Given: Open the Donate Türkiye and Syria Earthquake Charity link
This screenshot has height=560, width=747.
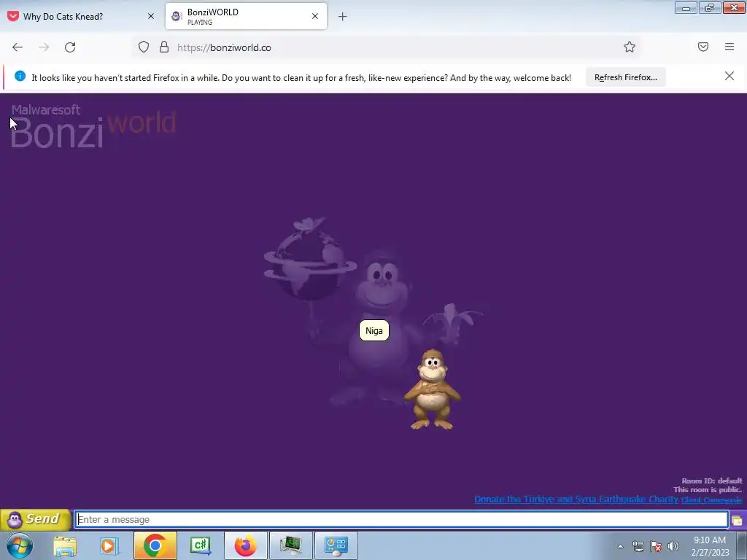Looking at the screenshot, I should tap(576, 499).
